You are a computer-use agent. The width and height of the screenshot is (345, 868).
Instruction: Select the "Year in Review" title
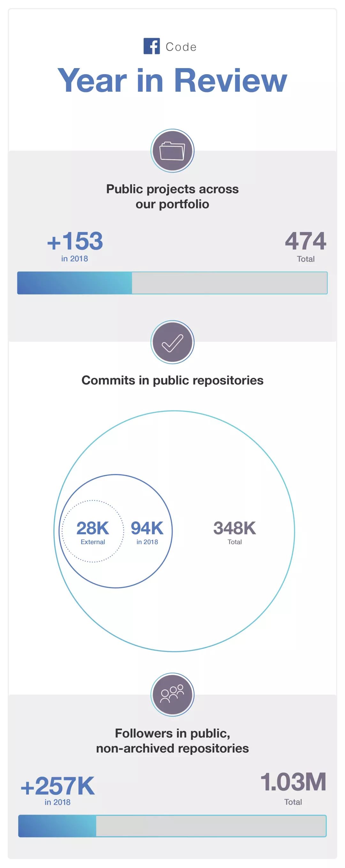click(x=172, y=81)
